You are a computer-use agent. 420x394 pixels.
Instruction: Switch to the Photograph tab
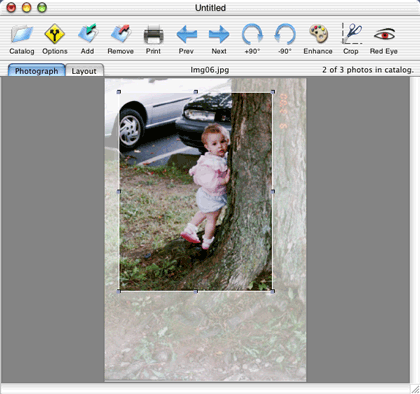[36, 71]
